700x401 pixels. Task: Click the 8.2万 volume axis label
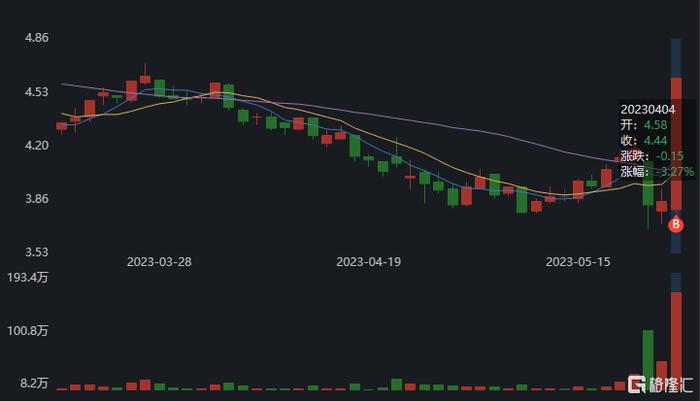[x=34, y=383]
